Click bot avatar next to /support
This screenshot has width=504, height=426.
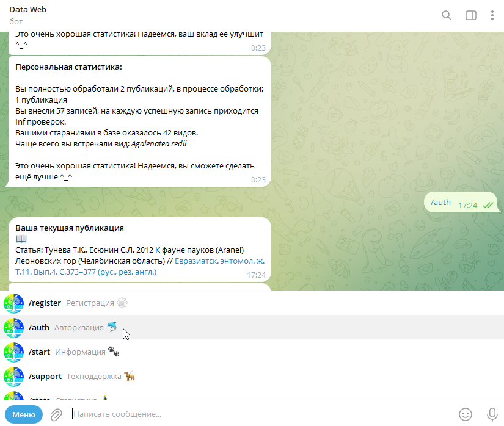pyautogui.click(x=14, y=376)
